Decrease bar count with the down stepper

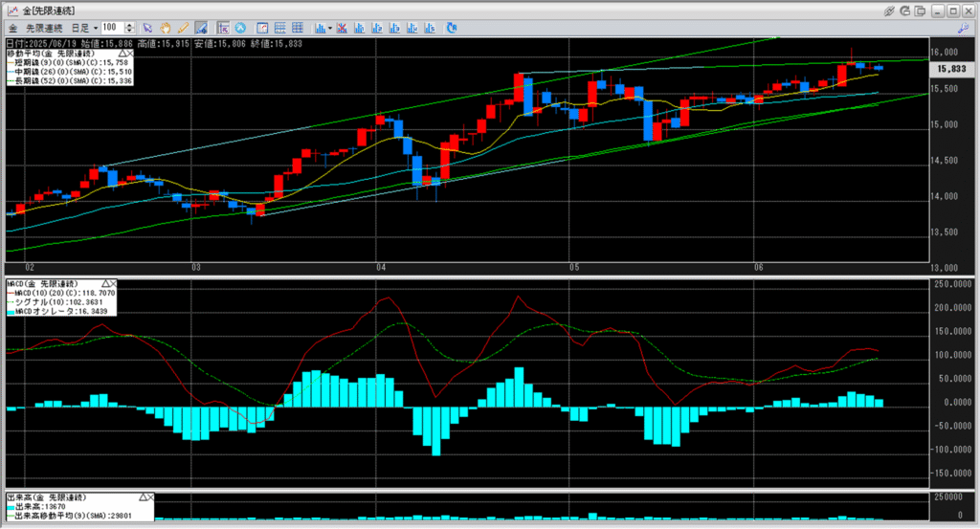click(x=129, y=32)
